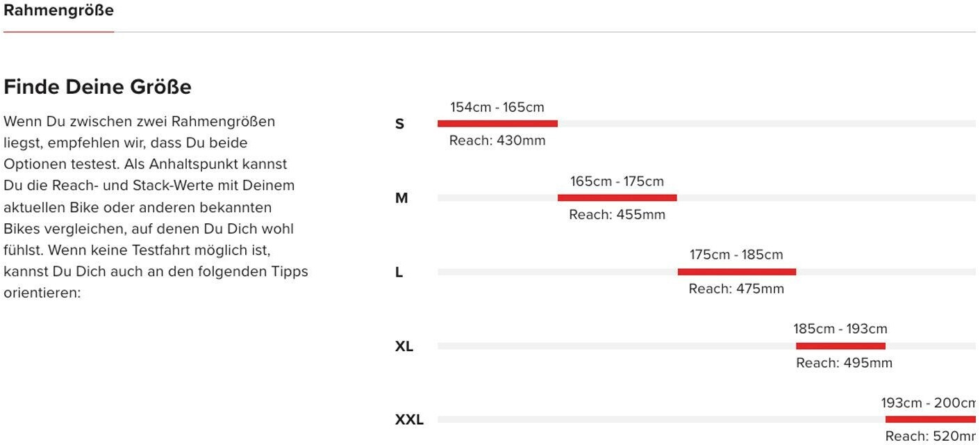980x445 pixels.
Task: Click the 154cm - 165cm height range
Action: pyautogui.click(x=497, y=107)
